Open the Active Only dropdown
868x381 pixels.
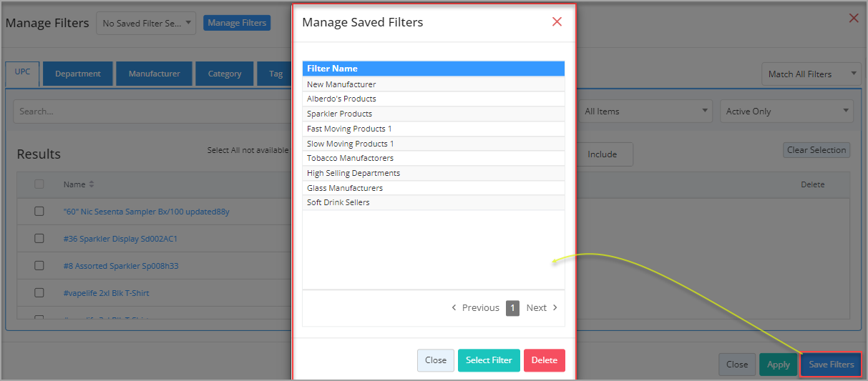(787, 111)
